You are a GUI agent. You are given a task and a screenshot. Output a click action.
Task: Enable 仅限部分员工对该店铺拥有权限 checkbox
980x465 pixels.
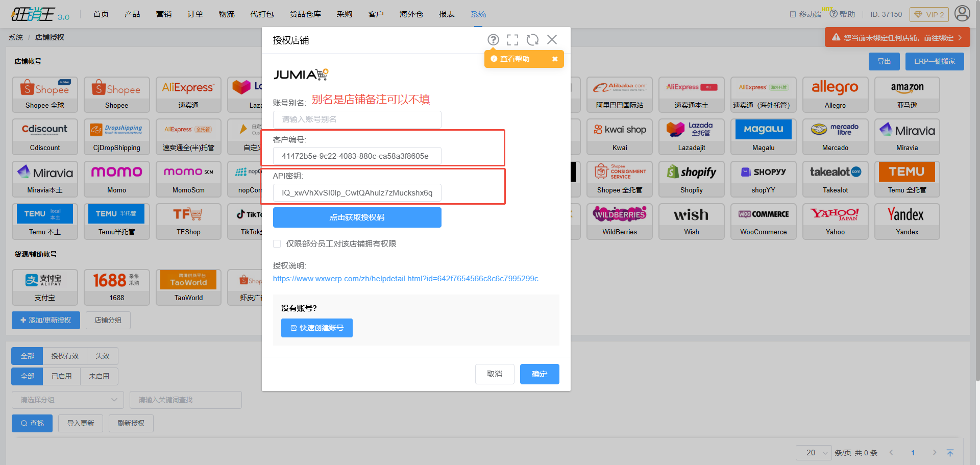pos(277,244)
